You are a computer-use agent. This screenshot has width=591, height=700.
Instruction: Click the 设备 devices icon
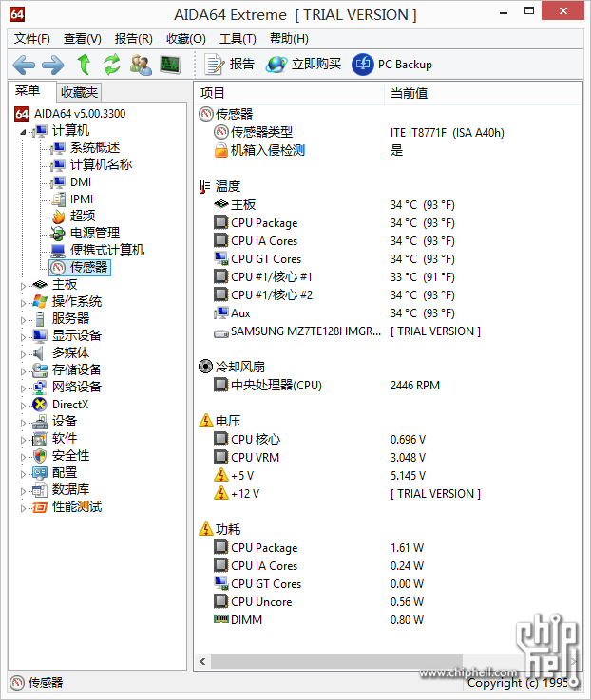click(x=40, y=422)
